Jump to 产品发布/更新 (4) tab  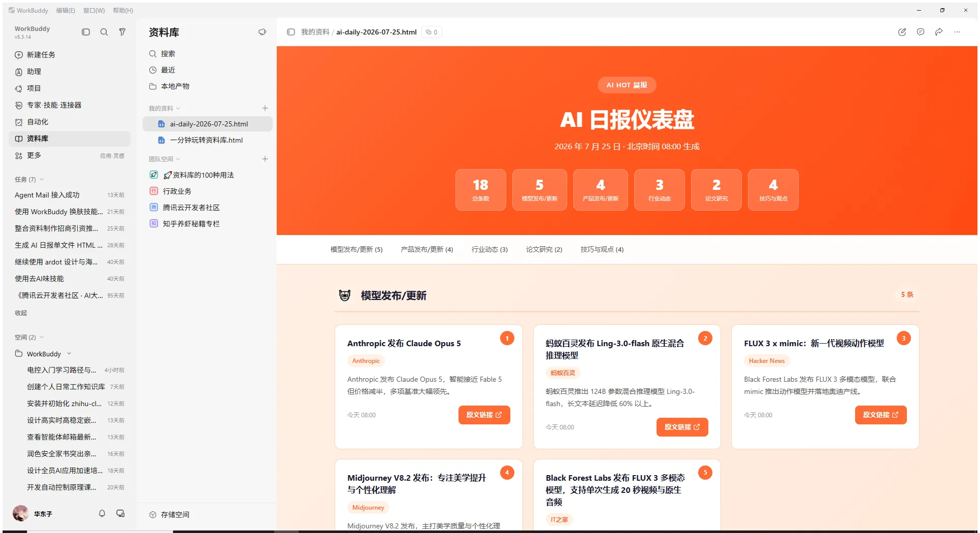[x=427, y=249]
